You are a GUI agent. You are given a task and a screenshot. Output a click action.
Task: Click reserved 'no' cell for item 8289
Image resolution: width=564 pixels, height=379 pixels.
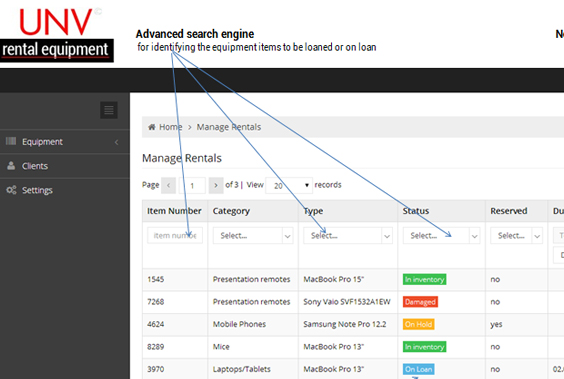495,347
